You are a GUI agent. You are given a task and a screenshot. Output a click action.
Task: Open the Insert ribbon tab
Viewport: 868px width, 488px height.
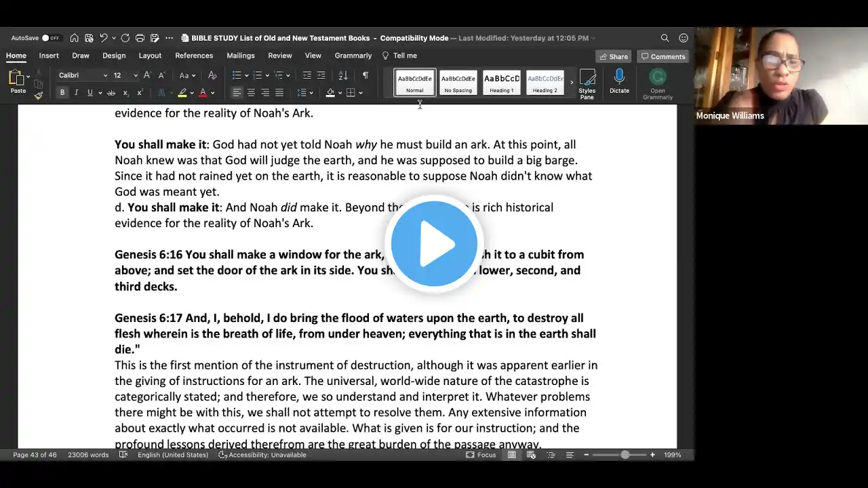coord(49,56)
